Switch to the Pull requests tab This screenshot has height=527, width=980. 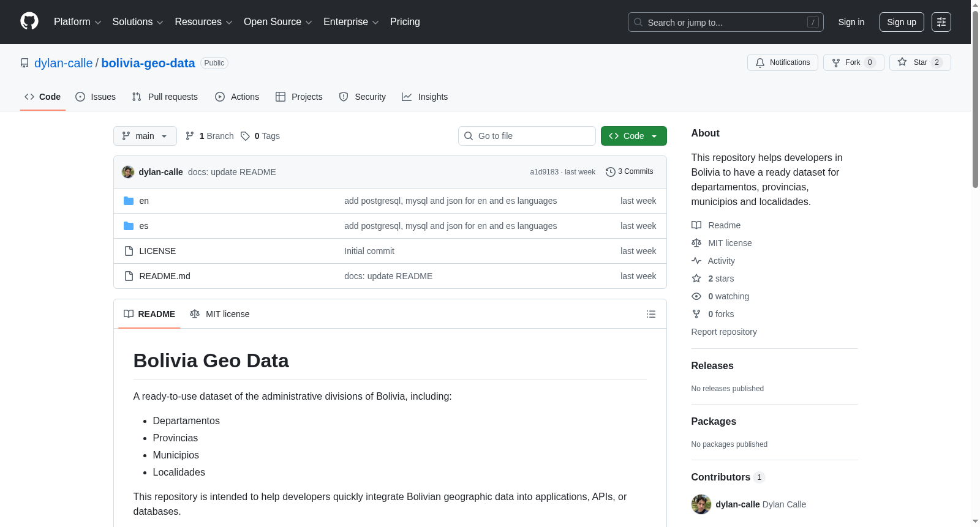coord(165,97)
